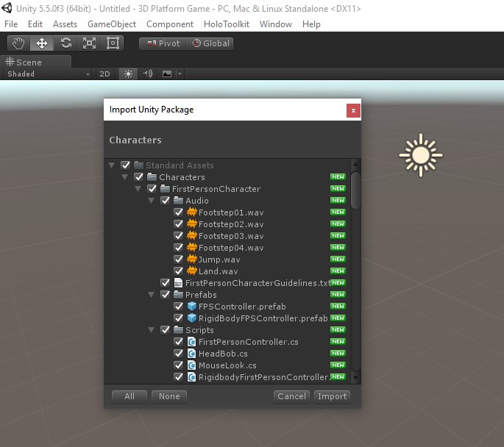Open the Component menu
Image resolution: width=504 pixels, height=447 pixels.
[x=170, y=24]
